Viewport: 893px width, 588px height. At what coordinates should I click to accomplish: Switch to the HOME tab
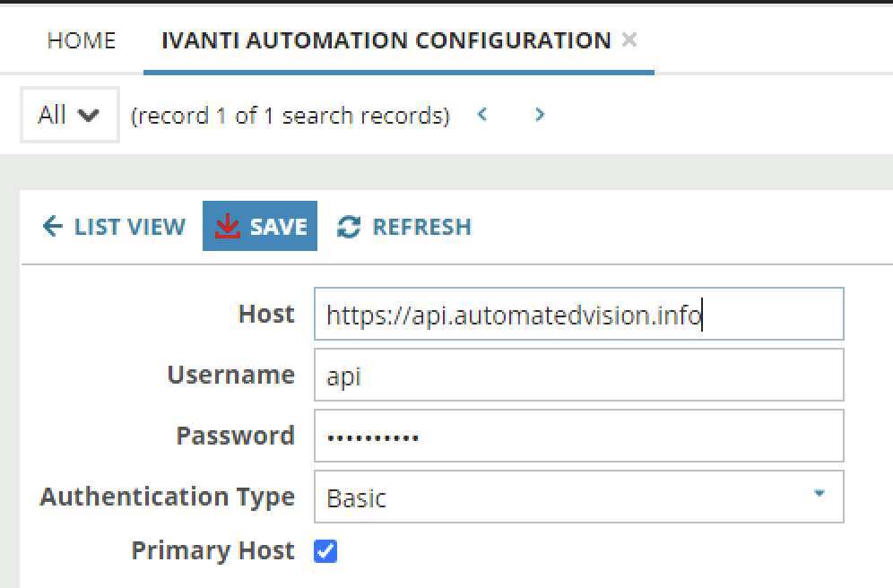tap(82, 40)
